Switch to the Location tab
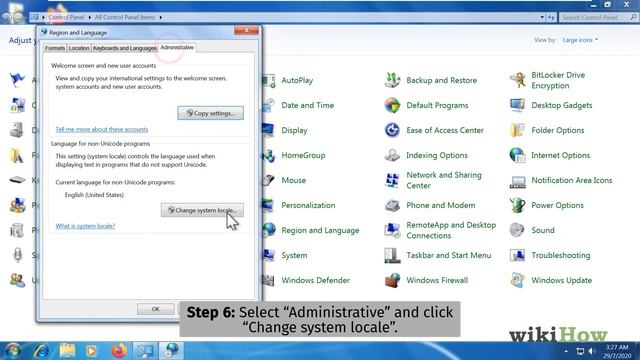Image resolution: width=640 pixels, height=360 pixels. pos(79,48)
